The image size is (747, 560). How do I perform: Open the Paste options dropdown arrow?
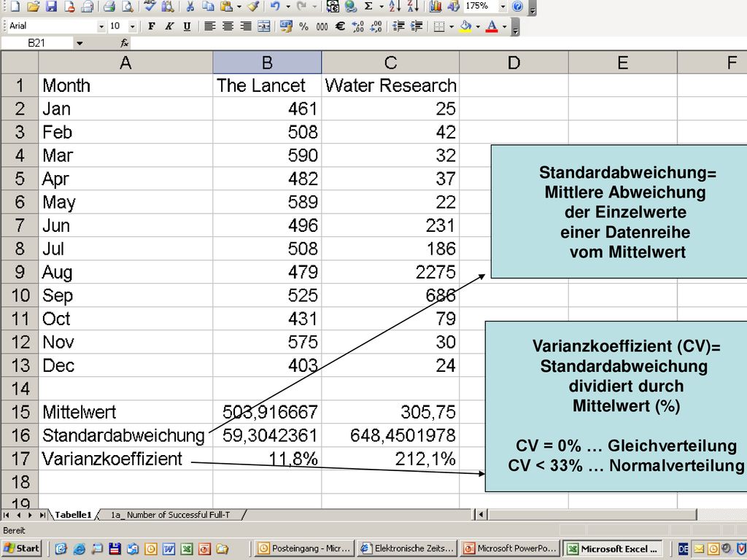(x=239, y=7)
